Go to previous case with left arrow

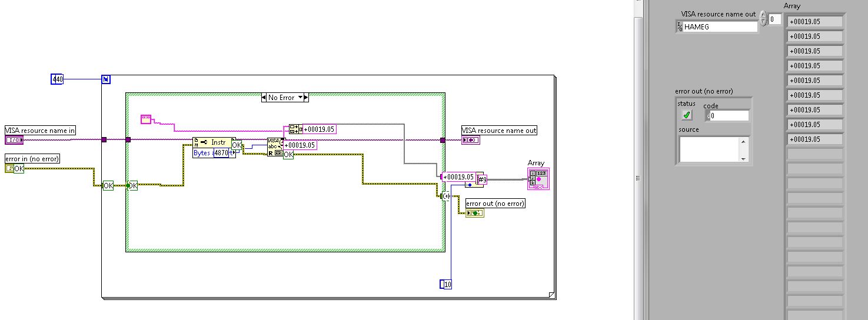264,97
